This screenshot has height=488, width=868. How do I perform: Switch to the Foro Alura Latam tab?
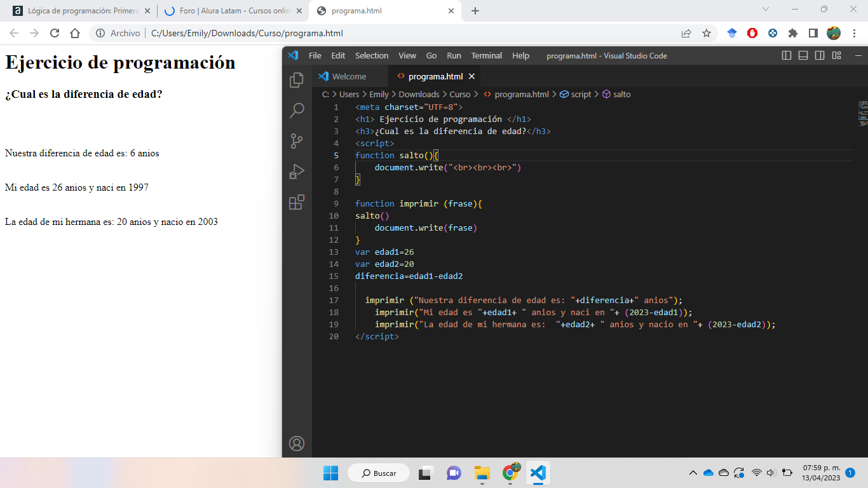pos(233,11)
